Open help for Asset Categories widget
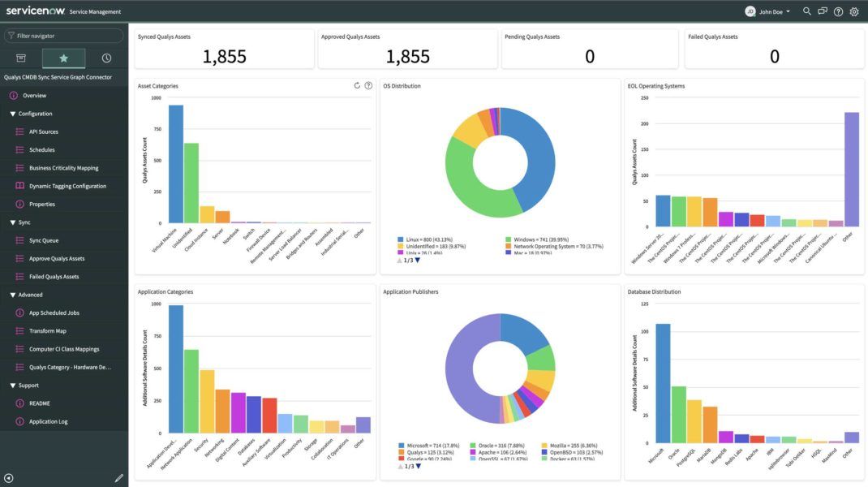The width and height of the screenshot is (868, 487). pyautogui.click(x=368, y=85)
